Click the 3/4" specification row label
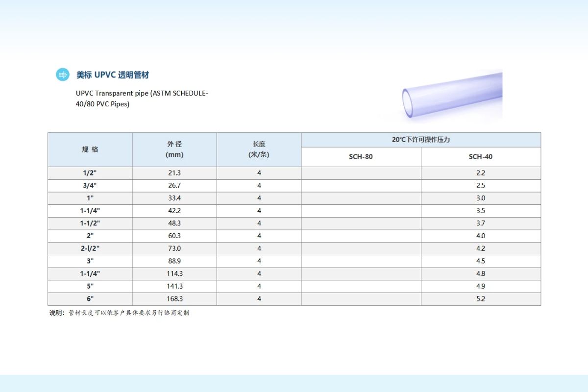 [90, 186]
